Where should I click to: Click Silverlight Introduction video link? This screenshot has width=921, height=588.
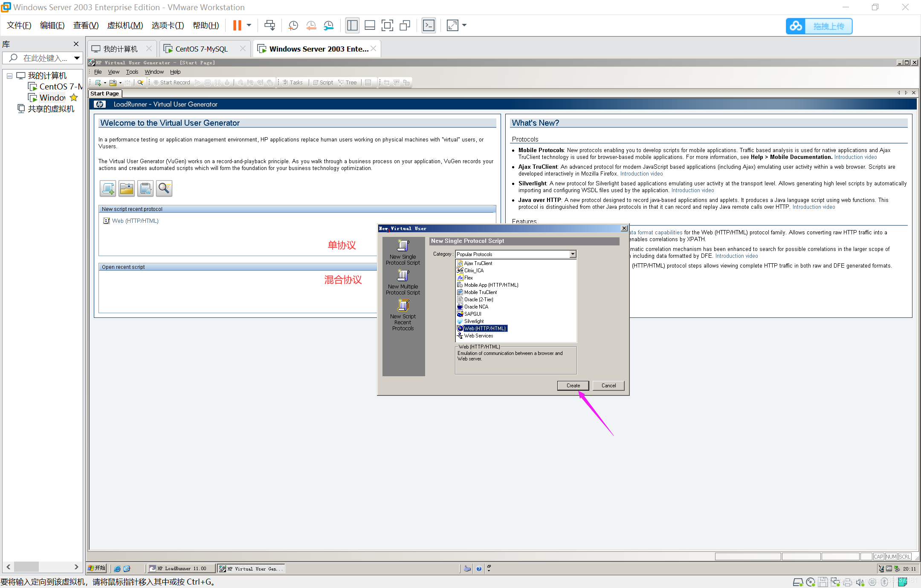click(692, 190)
